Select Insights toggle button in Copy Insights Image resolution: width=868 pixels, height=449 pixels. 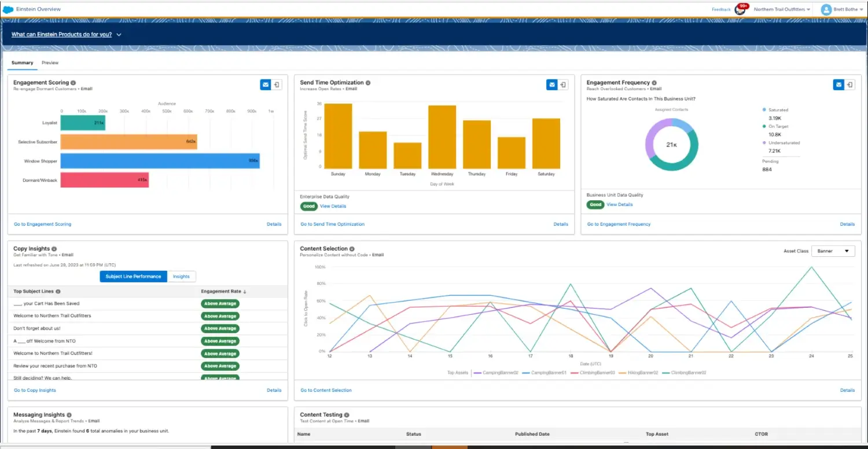click(181, 277)
